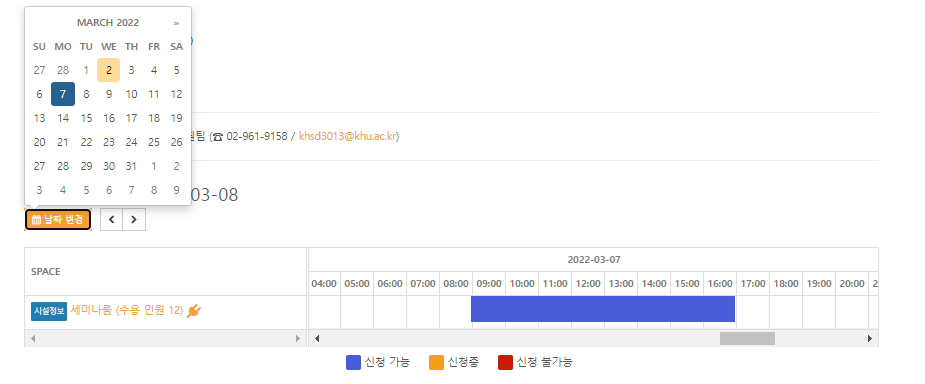Click left arrow of timeline scrollbar
This screenshot has height=384, width=925.
(x=317, y=339)
